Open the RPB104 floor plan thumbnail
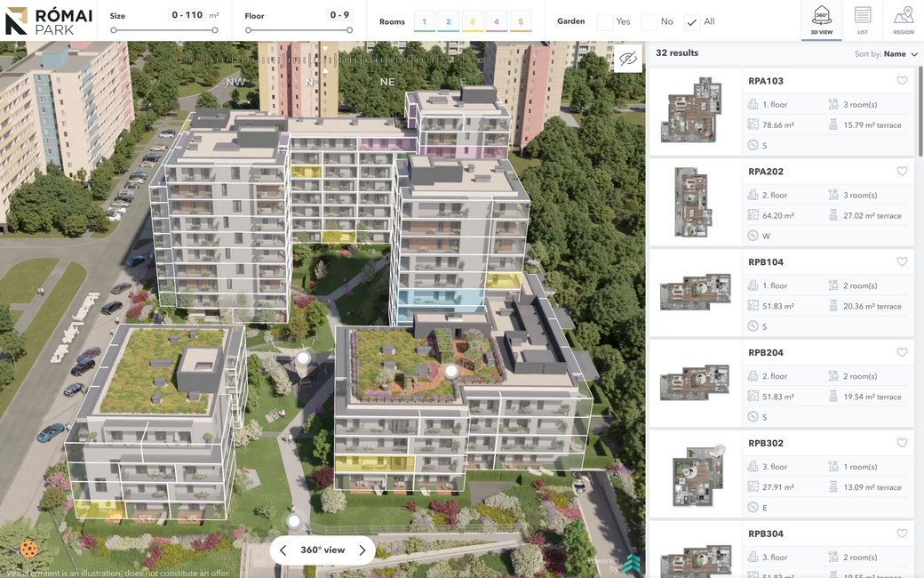The width and height of the screenshot is (924, 578). [696, 292]
